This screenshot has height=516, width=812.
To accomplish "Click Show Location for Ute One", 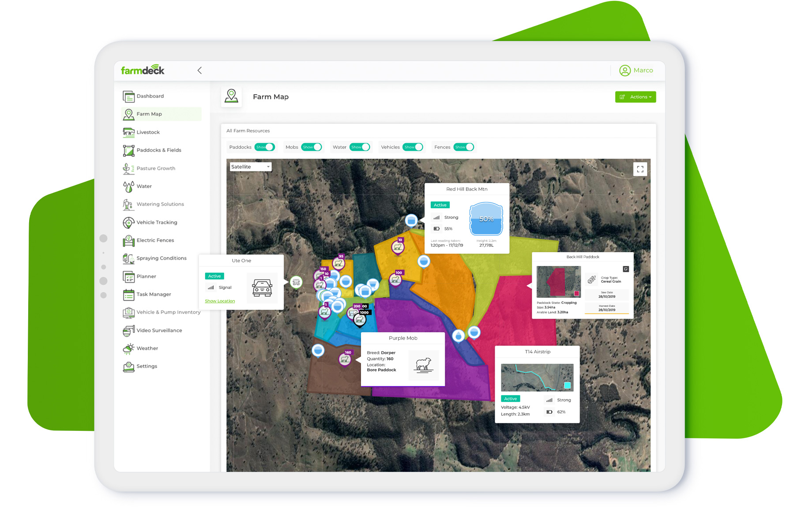I will click(220, 301).
